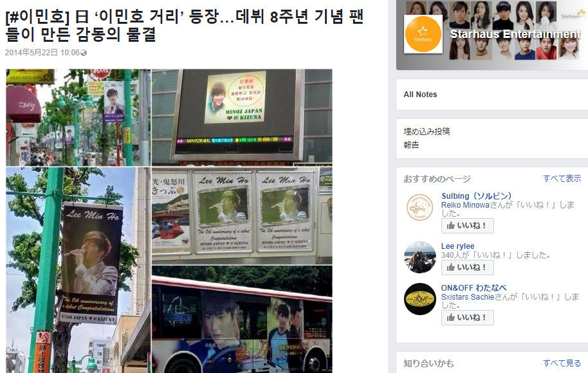Click the post date 2014年5月22日 timestamp
Image resolution: width=588 pixels, height=373 pixels.
pos(42,53)
